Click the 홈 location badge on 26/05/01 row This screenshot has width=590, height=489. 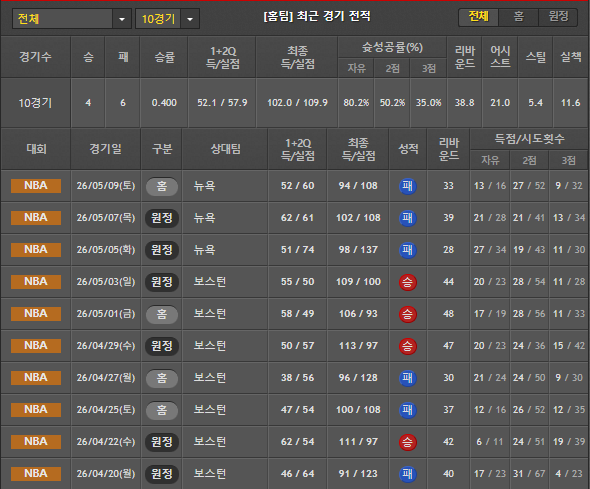[162, 314]
